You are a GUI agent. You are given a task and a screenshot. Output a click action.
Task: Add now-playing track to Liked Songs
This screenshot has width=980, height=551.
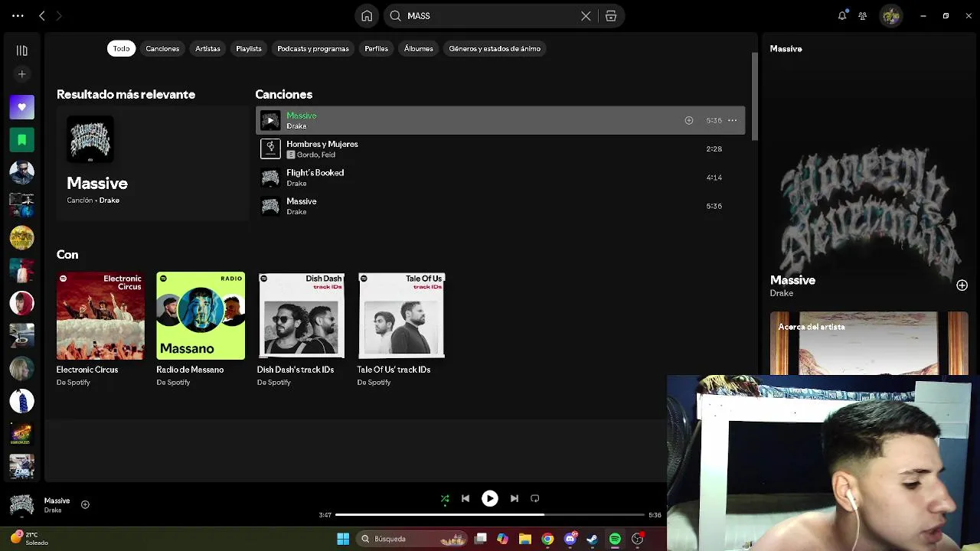(85, 504)
